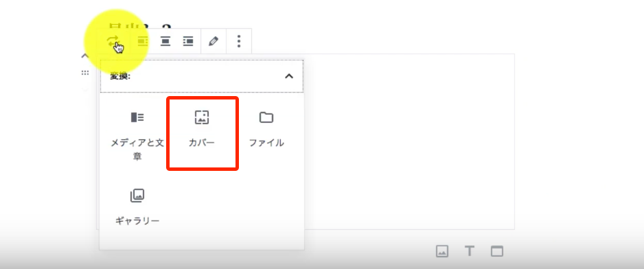Choose center alignment in block toolbar
644x269 pixels.
(165, 41)
